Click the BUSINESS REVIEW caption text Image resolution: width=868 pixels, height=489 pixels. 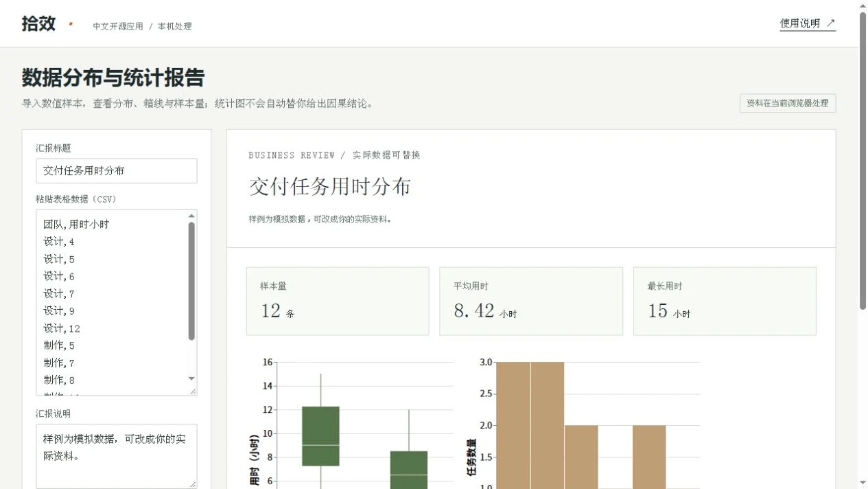point(292,155)
